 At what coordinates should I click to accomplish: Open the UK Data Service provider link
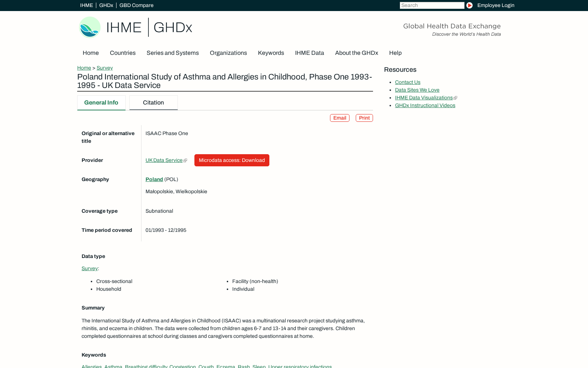[x=164, y=160]
